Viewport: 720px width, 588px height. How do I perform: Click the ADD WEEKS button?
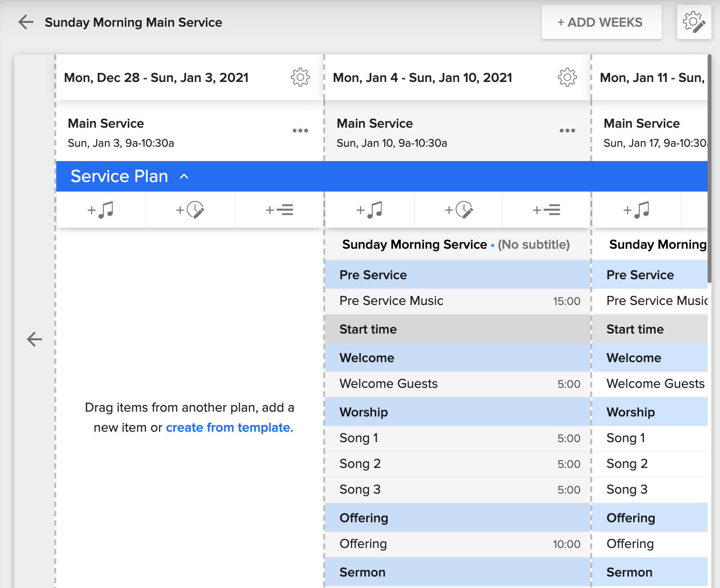pos(601,22)
